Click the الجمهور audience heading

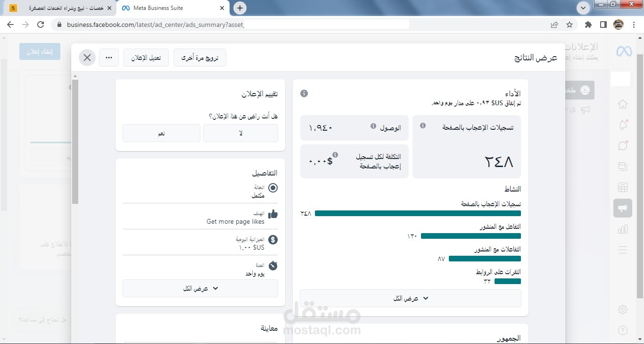(509, 338)
